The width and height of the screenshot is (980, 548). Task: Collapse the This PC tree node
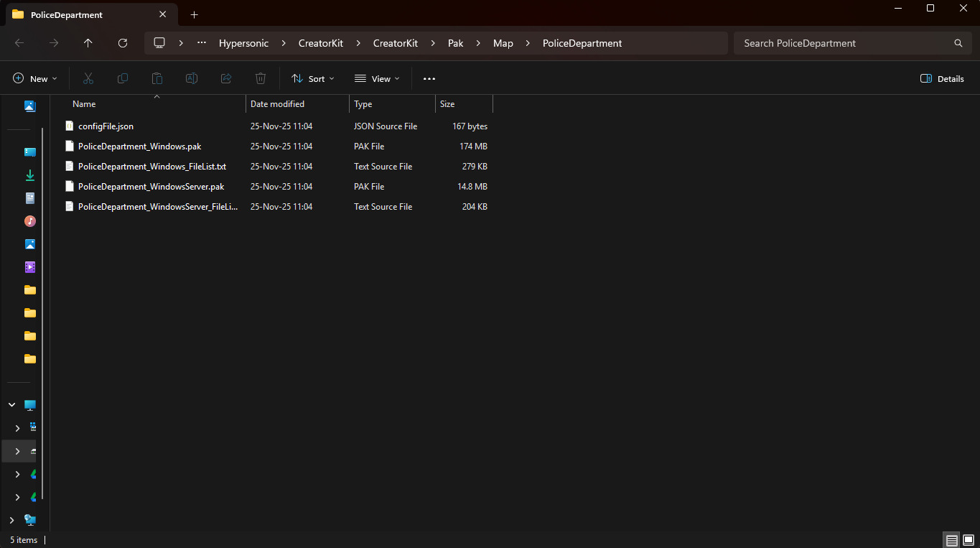click(11, 405)
